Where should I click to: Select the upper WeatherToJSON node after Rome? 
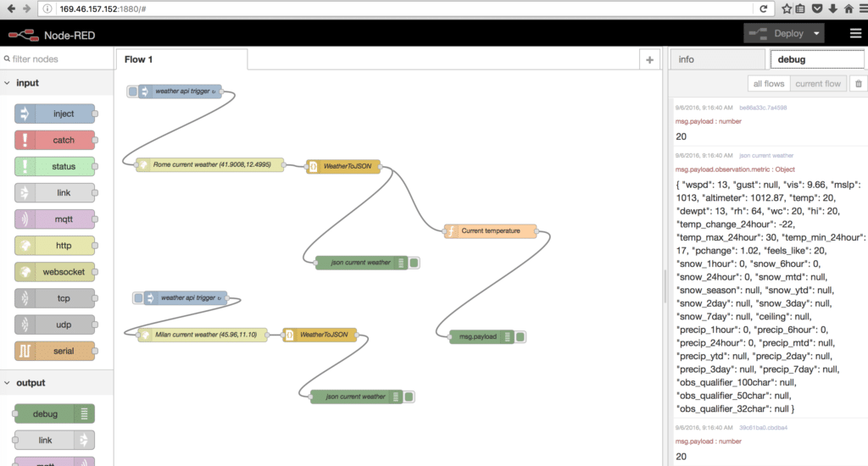point(343,166)
